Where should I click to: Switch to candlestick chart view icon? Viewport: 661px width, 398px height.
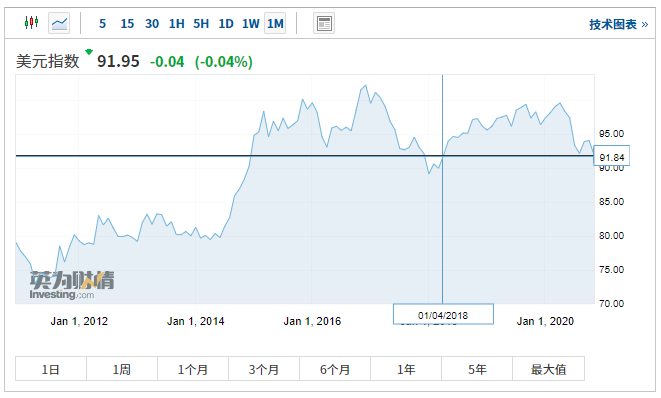tap(31, 22)
